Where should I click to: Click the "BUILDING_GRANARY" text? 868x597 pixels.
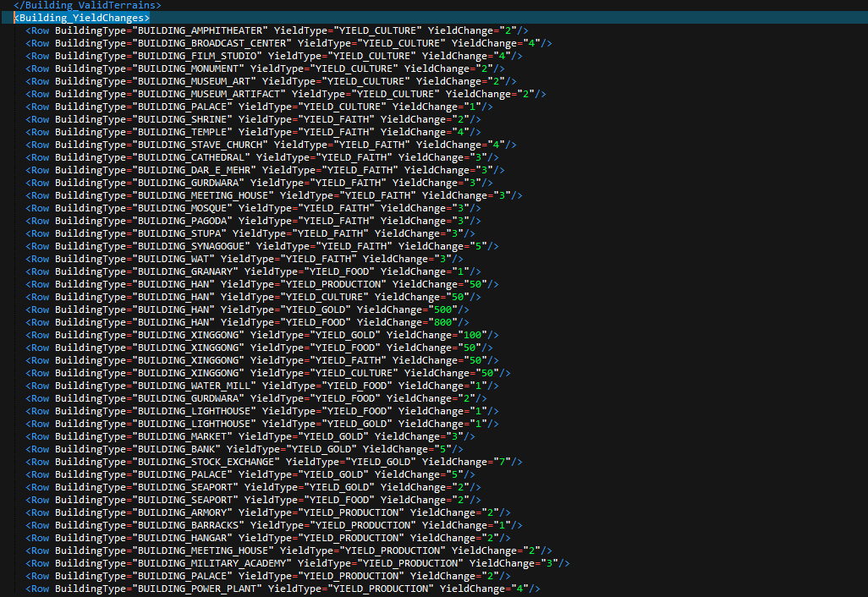[185, 271]
